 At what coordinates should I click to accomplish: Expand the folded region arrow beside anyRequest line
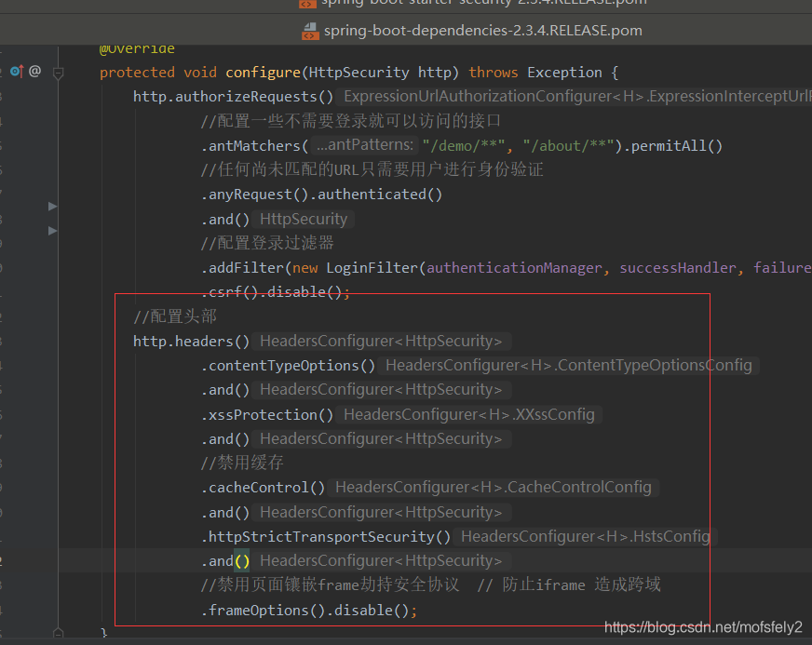pyautogui.click(x=52, y=207)
